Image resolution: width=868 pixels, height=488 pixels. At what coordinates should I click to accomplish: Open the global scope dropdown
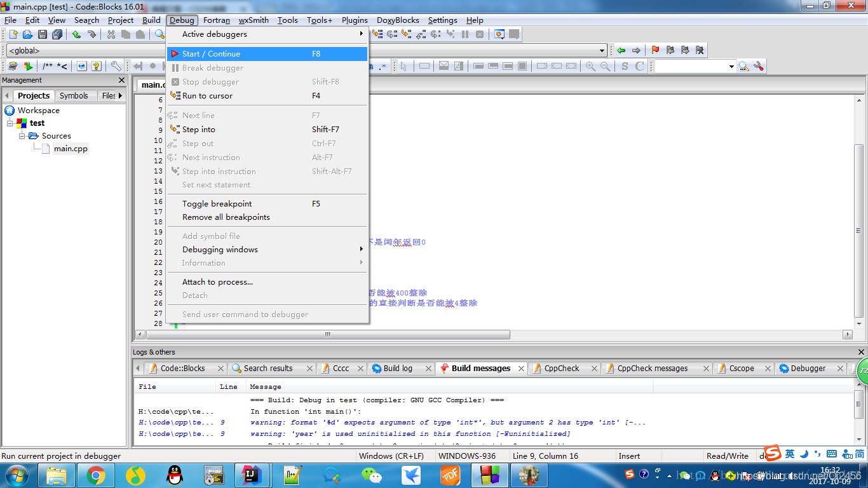click(x=602, y=50)
